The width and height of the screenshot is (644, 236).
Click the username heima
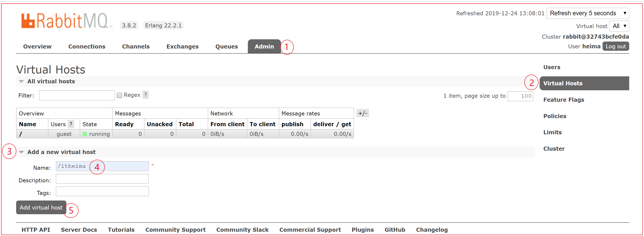point(591,46)
